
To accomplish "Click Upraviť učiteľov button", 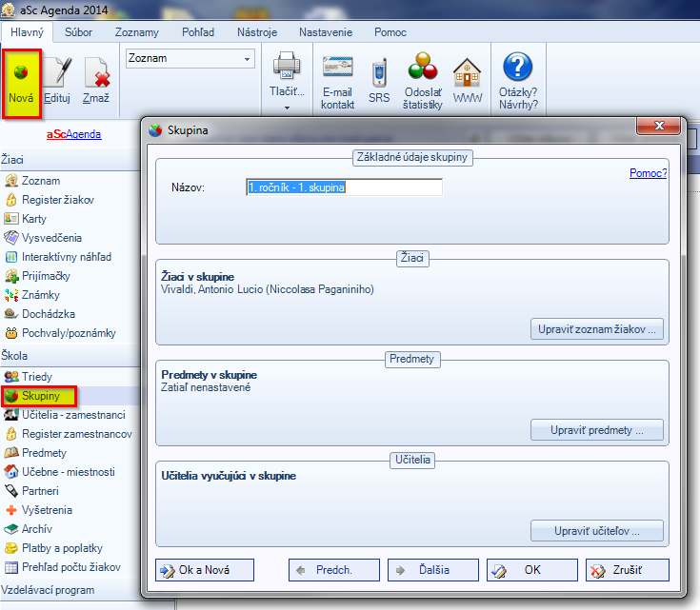I will tap(597, 531).
